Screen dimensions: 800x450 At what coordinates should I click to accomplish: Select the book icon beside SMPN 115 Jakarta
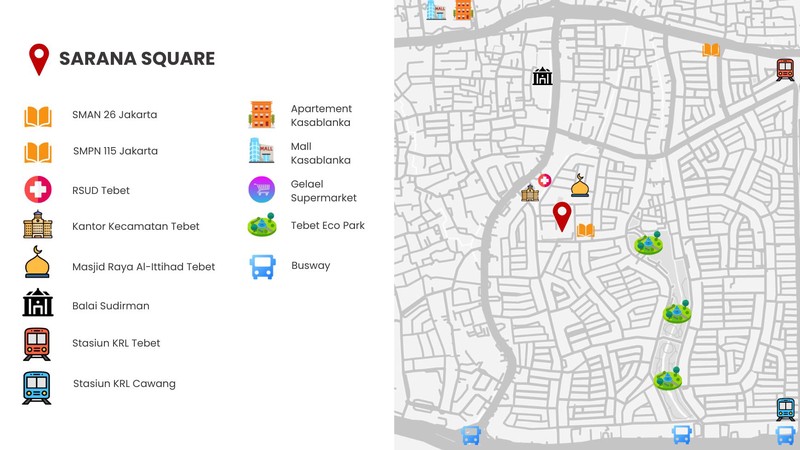point(38,153)
